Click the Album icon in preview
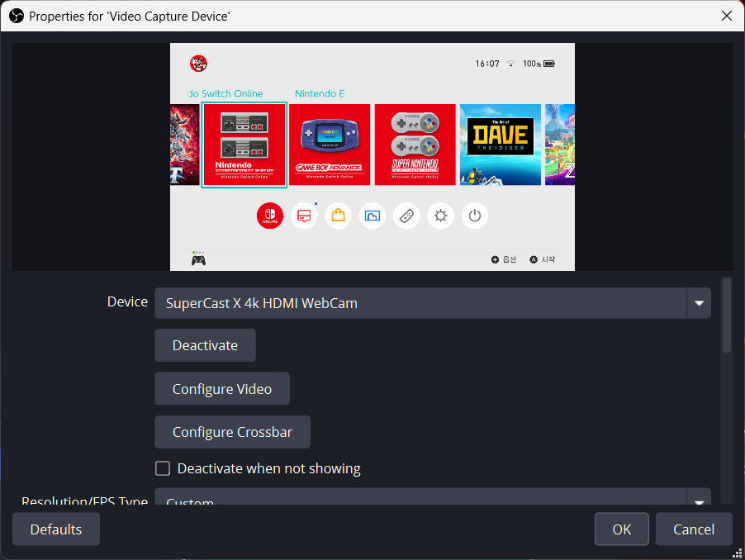Image resolution: width=745 pixels, height=560 pixels. [x=372, y=216]
